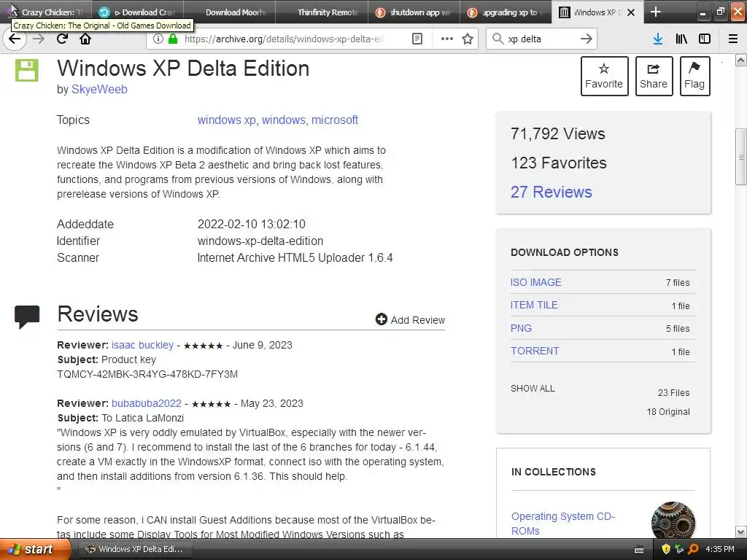Image resolution: width=747 pixels, height=560 pixels.
Task: Click the 18 Original count text
Action: point(668,412)
